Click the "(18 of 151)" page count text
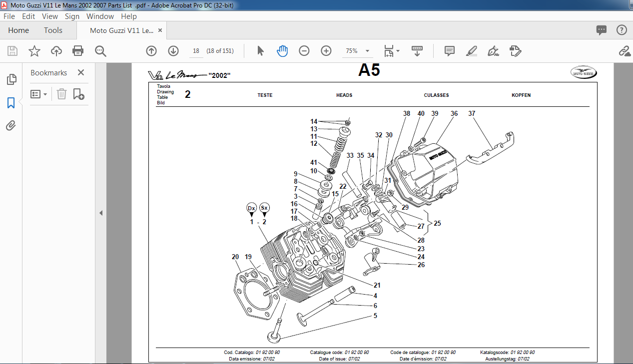The image size is (633, 364). coord(220,51)
